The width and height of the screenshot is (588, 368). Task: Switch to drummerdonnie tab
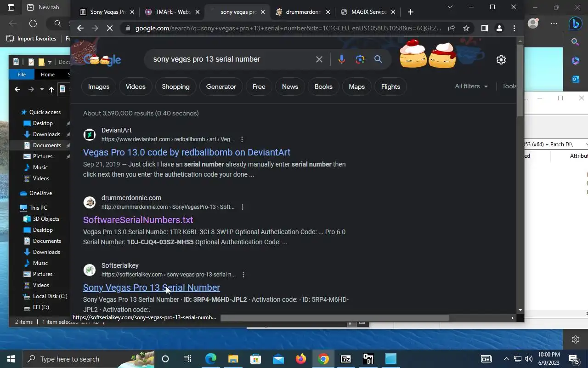pyautogui.click(x=303, y=12)
